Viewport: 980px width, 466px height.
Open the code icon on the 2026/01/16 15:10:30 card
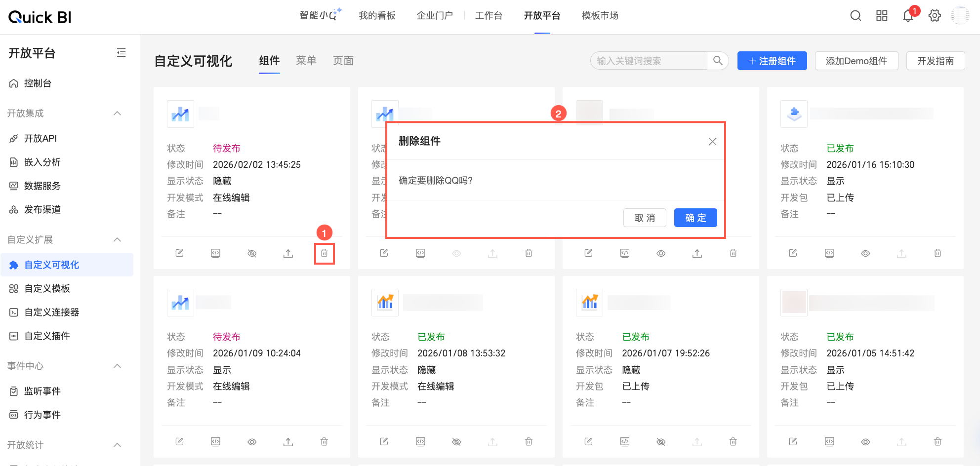click(x=829, y=253)
